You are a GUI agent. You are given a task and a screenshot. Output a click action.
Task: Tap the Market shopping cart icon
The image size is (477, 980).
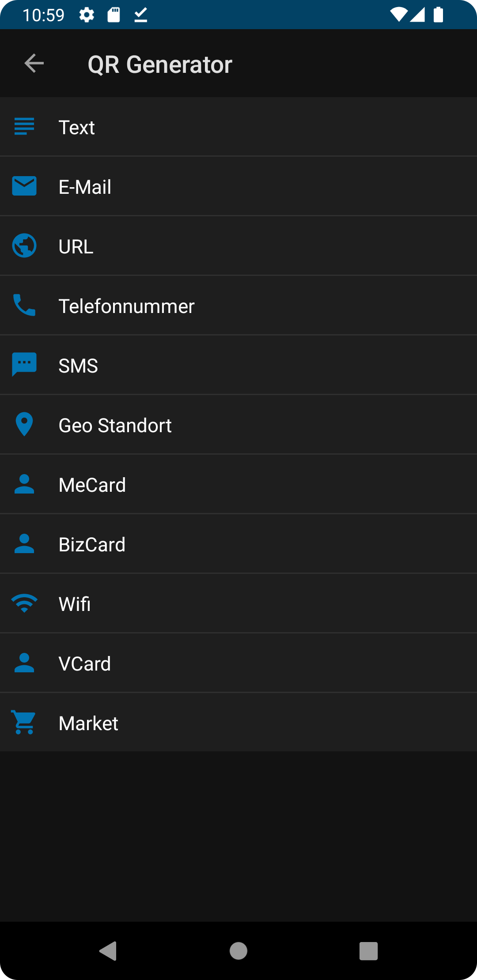tap(24, 722)
